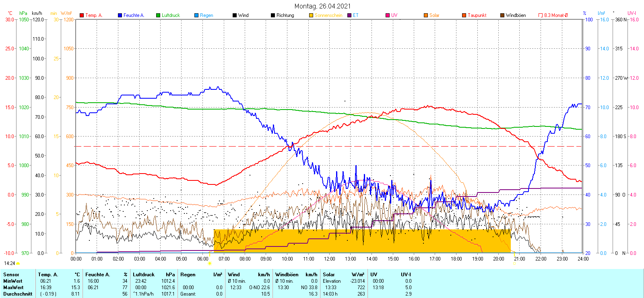Click the minimum pressure value 1012.4
644x298 pixels.
coord(168,281)
